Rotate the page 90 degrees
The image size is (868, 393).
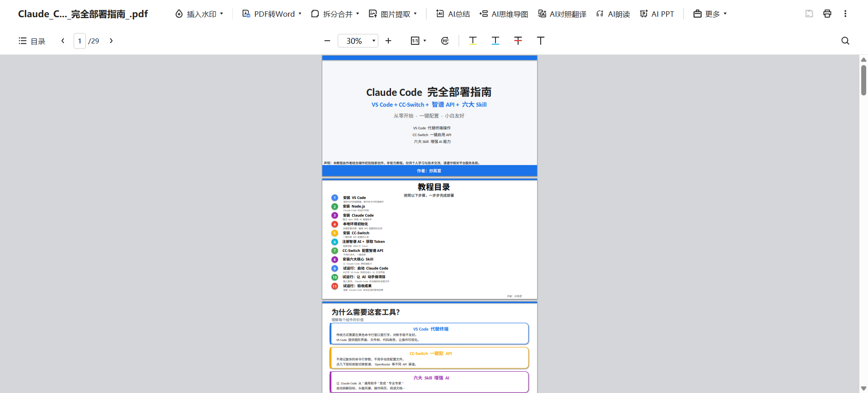point(445,41)
